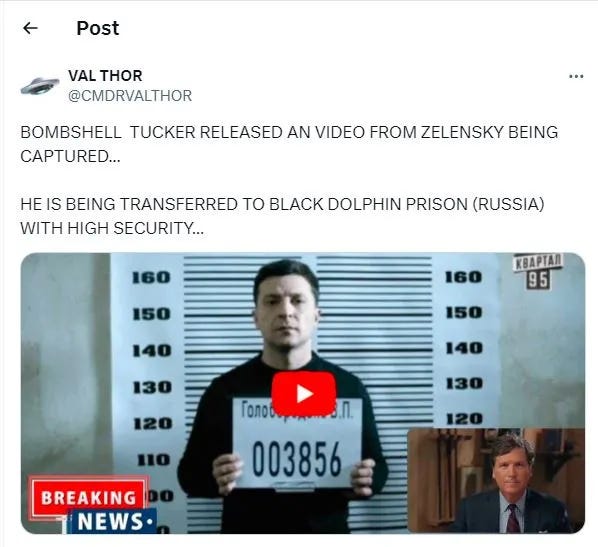The width and height of the screenshot is (598, 547).
Task: Click the back arrow icon
Action: click(30, 28)
